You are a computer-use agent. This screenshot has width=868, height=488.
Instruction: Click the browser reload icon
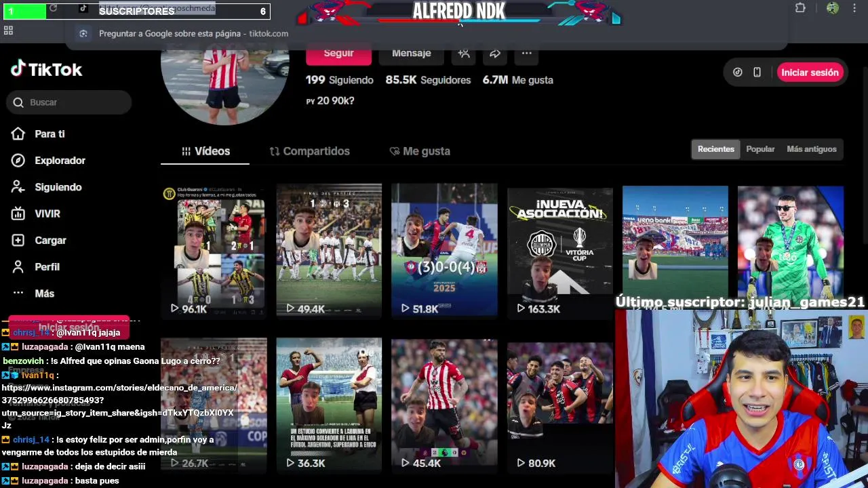click(53, 8)
